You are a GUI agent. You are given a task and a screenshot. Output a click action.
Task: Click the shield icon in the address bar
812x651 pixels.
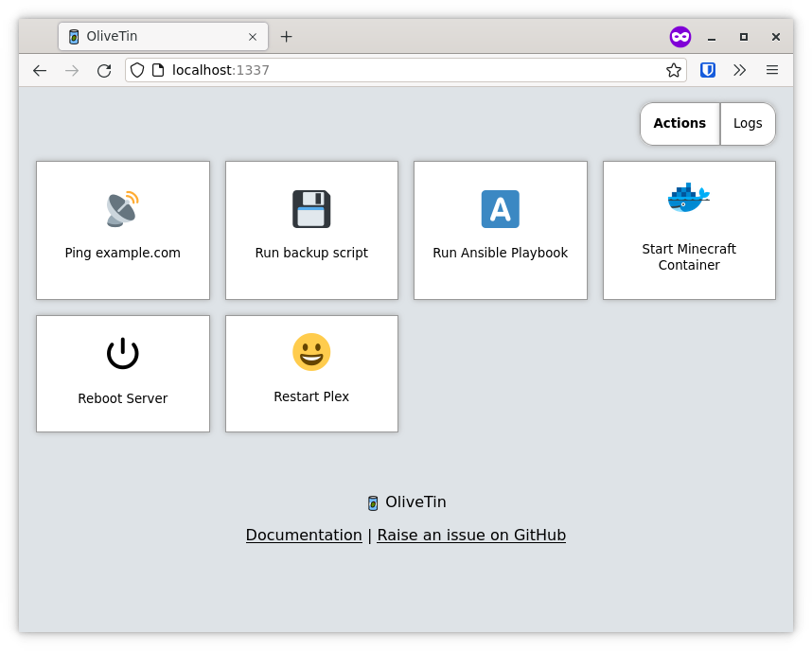pos(138,70)
